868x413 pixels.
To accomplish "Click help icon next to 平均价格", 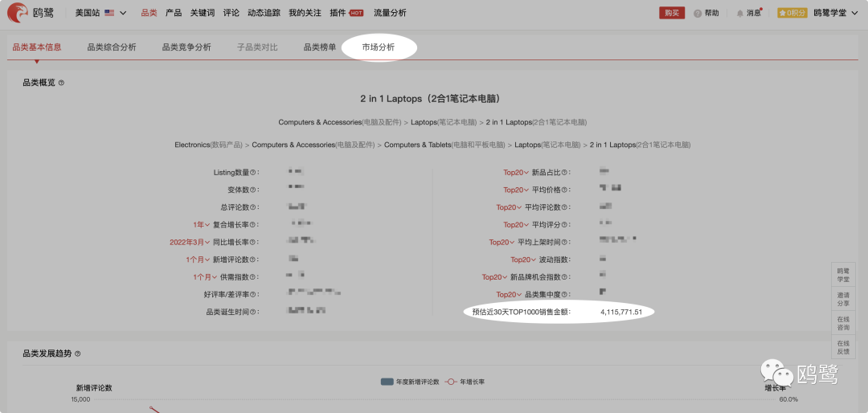I will click(x=565, y=190).
